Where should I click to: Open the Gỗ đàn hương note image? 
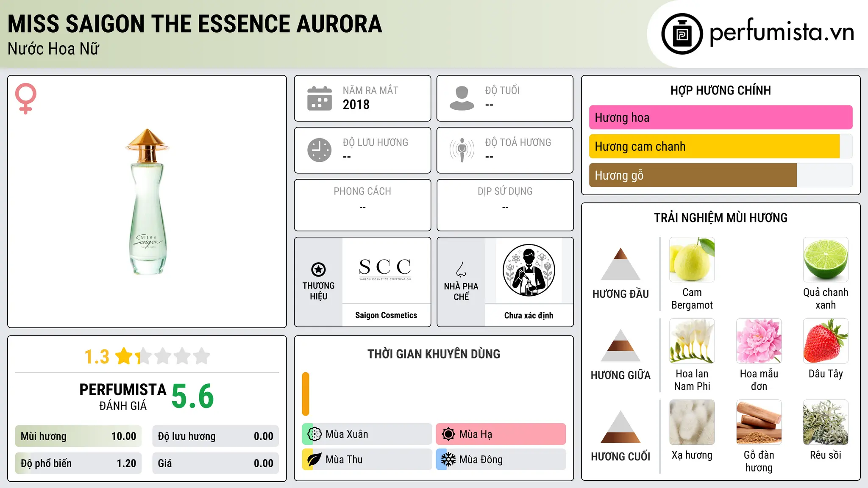[759, 422]
